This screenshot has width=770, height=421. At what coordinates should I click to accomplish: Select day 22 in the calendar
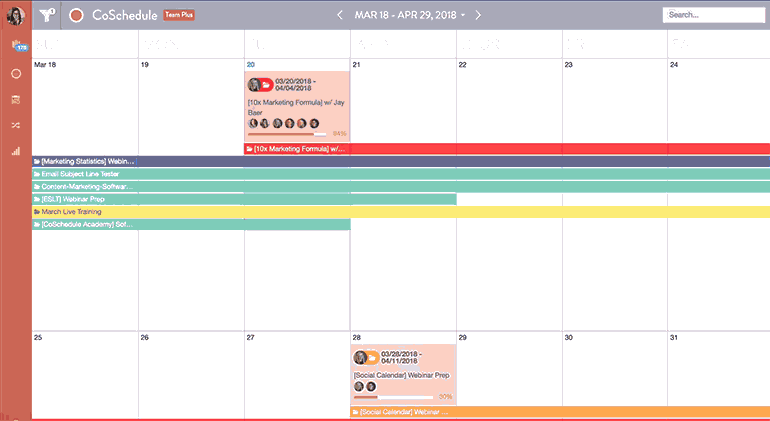coord(463,64)
